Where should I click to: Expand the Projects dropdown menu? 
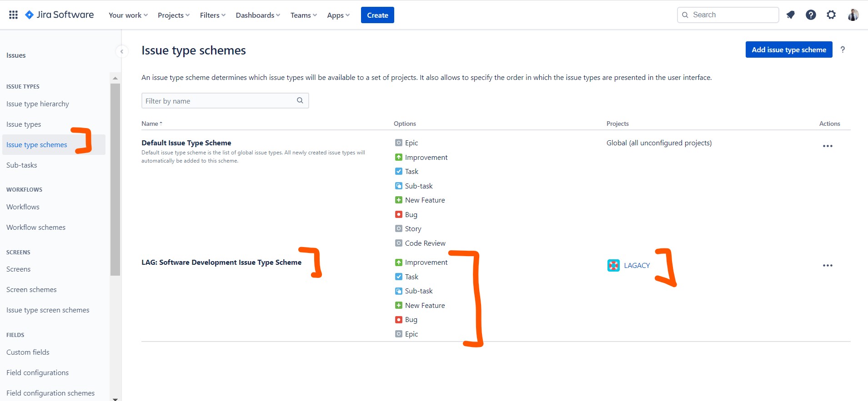pos(173,15)
